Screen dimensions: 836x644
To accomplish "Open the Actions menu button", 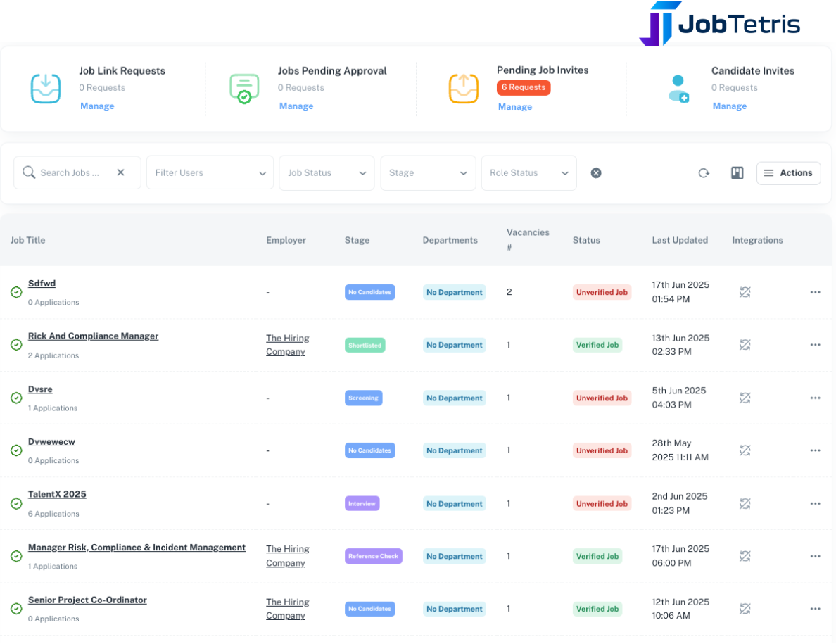I will (788, 172).
